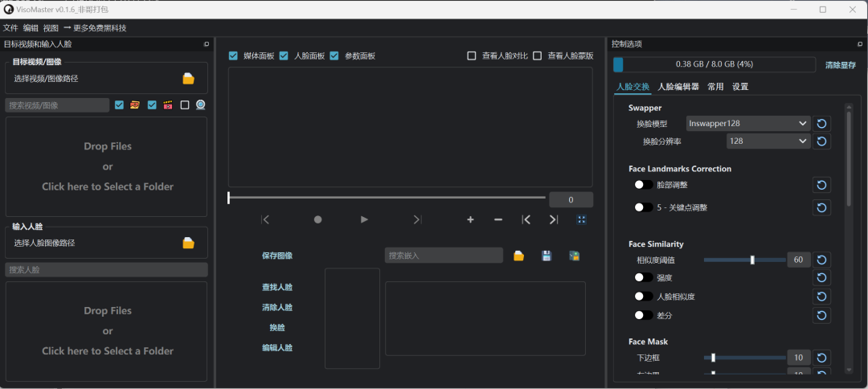Save embeddings with the floppy disk icon
Image resolution: width=868 pixels, height=389 pixels.
(x=547, y=256)
